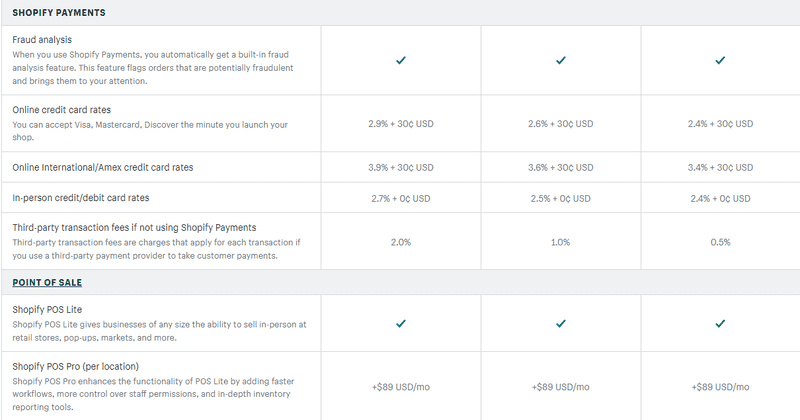Viewport: 800px width, 420px height.
Task: Click first column +$89 USD/mo price
Action: (x=401, y=387)
